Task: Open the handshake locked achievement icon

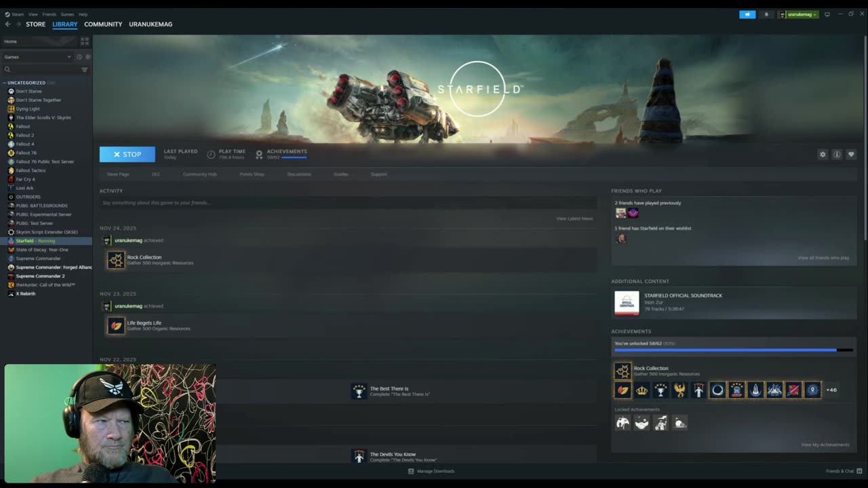Action: (x=642, y=422)
